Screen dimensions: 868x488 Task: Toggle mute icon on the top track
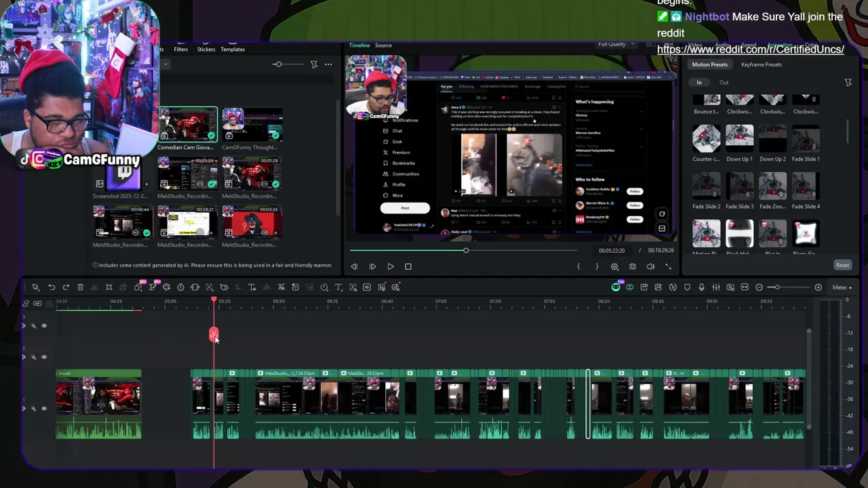coord(24,326)
